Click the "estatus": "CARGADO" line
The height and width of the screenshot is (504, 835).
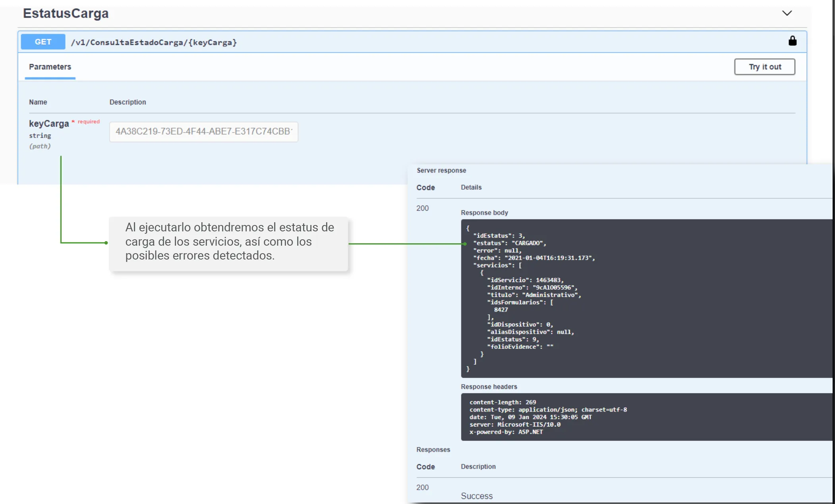[510, 243]
